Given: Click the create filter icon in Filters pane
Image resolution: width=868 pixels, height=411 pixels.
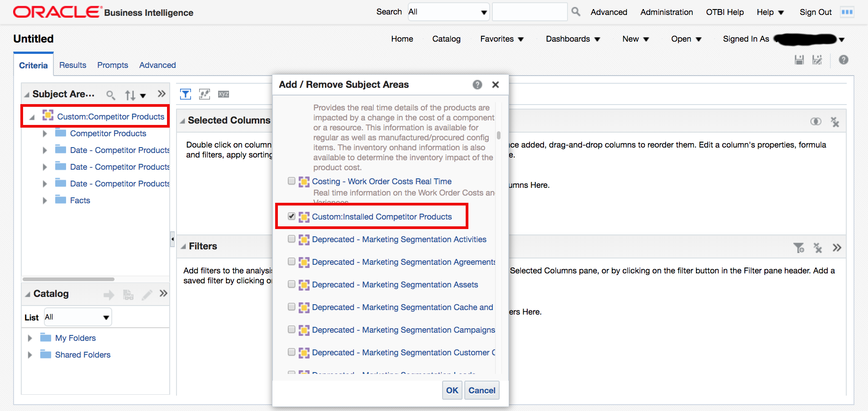Looking at the screenshot, I should coord(799,248).
